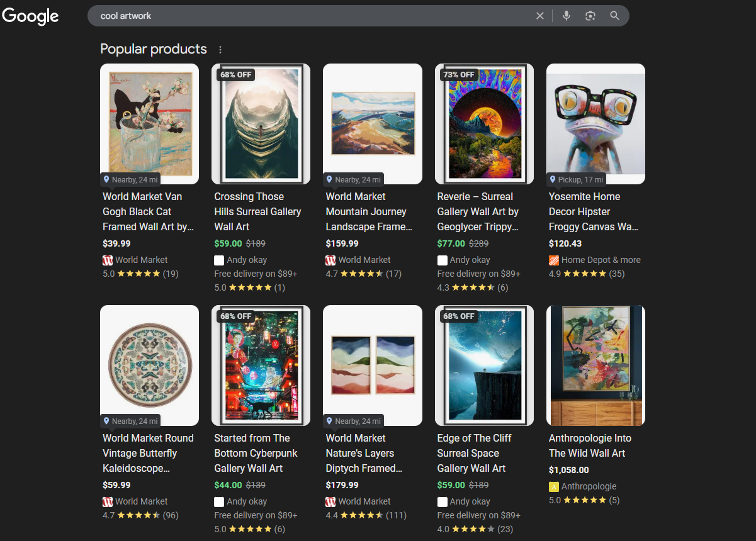Click inside the 'cool artwork' search field
The image size is (756, 541).
(x=315, y=16)
